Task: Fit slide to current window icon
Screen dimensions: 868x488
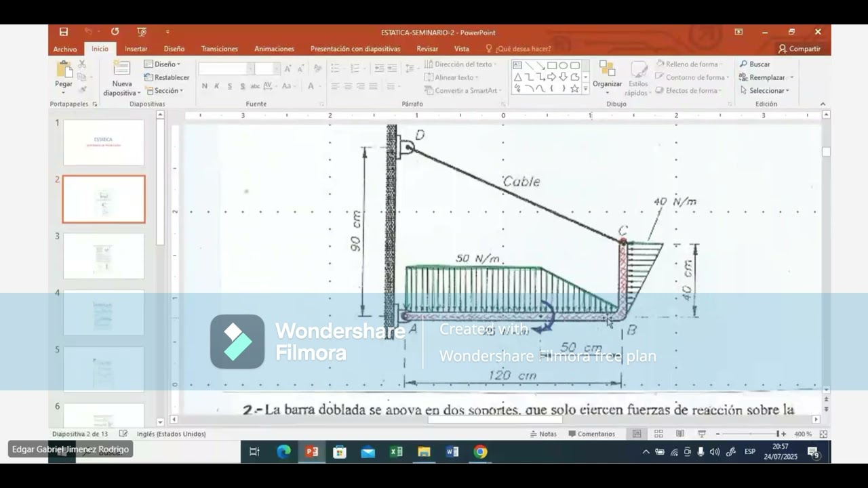Action: tap(823, 434)
